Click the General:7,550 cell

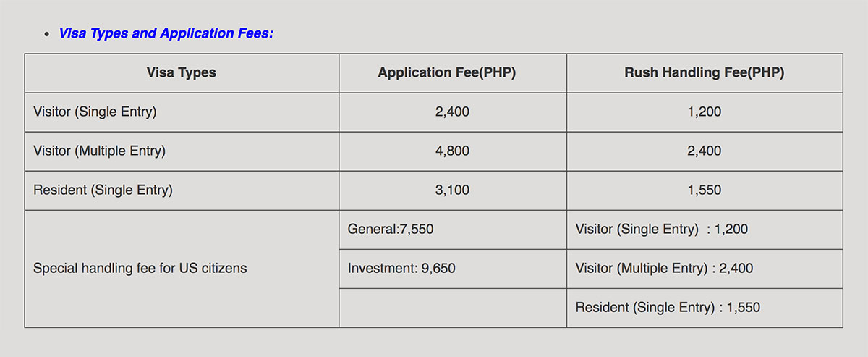453,230
